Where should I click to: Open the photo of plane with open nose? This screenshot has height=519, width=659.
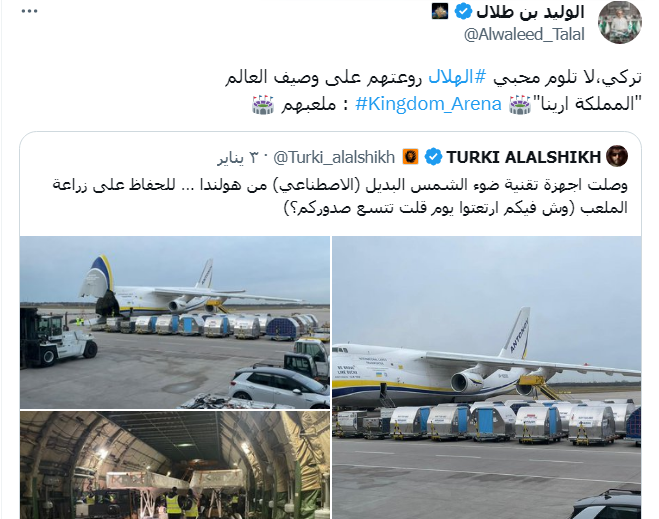175,322
